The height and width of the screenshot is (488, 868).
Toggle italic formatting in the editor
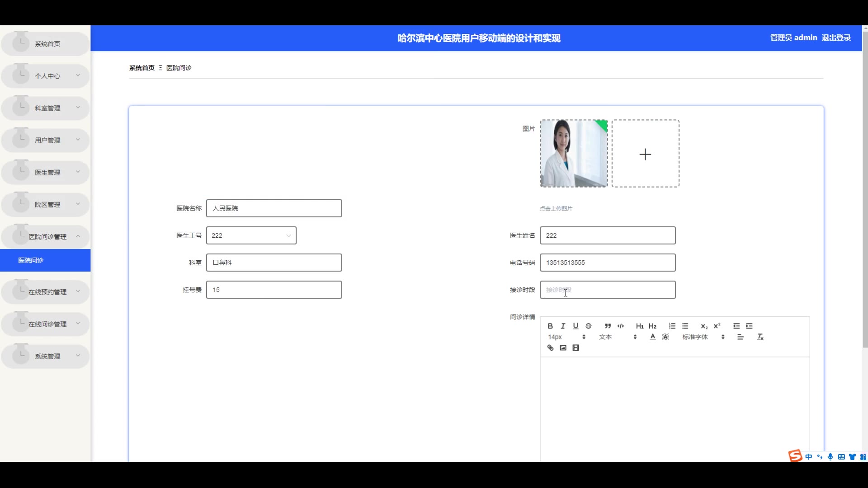tap(563, 326)
